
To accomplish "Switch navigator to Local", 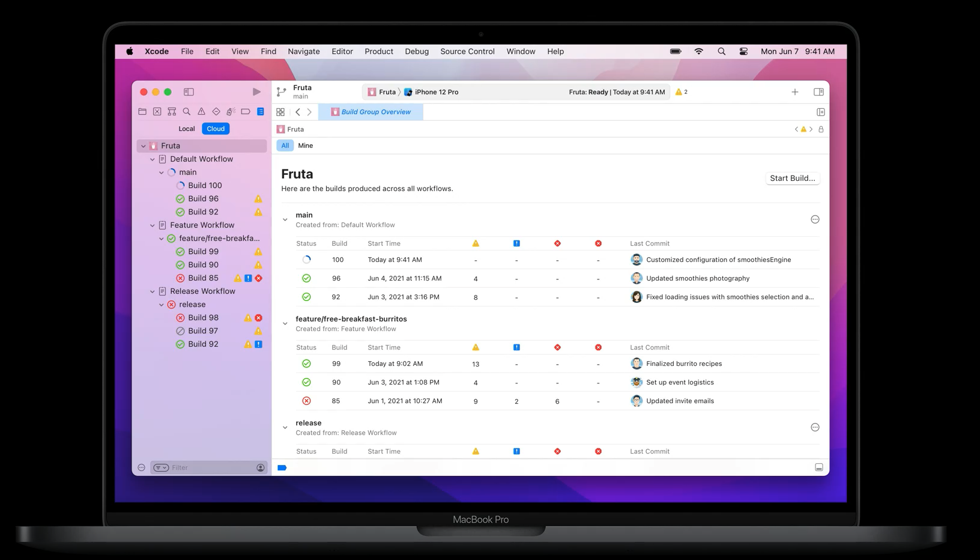I will (x=187, y=129).
